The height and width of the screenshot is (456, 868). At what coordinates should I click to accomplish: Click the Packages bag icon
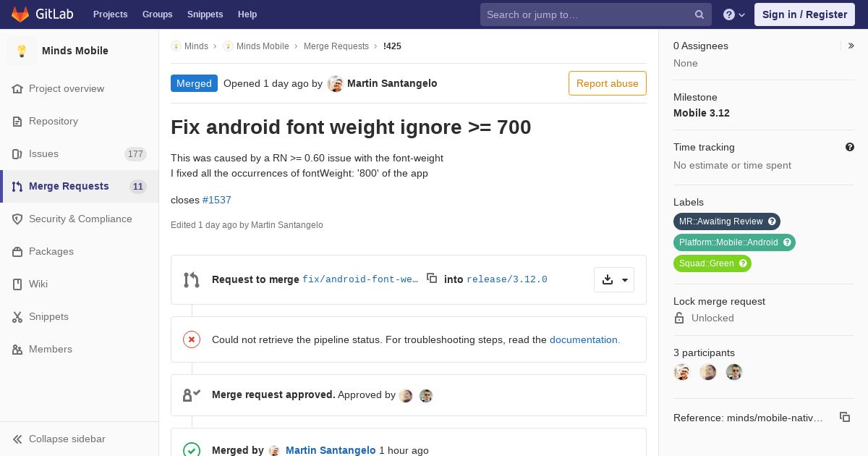point(17,251)
